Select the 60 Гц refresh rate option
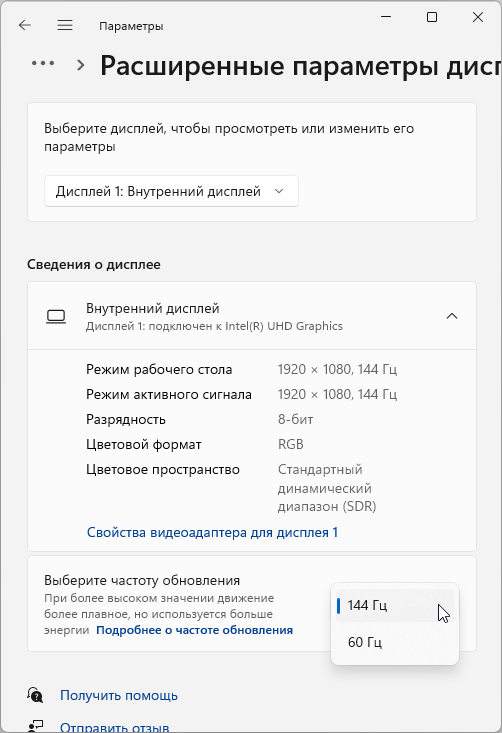Viewport: 502px width, 733px height. click(395, 642)
